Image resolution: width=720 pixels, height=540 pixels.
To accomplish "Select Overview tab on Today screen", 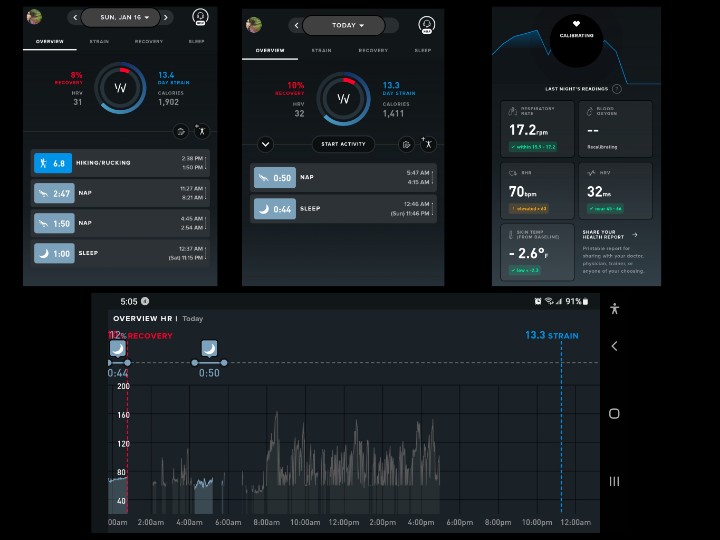I will point(270,51).
